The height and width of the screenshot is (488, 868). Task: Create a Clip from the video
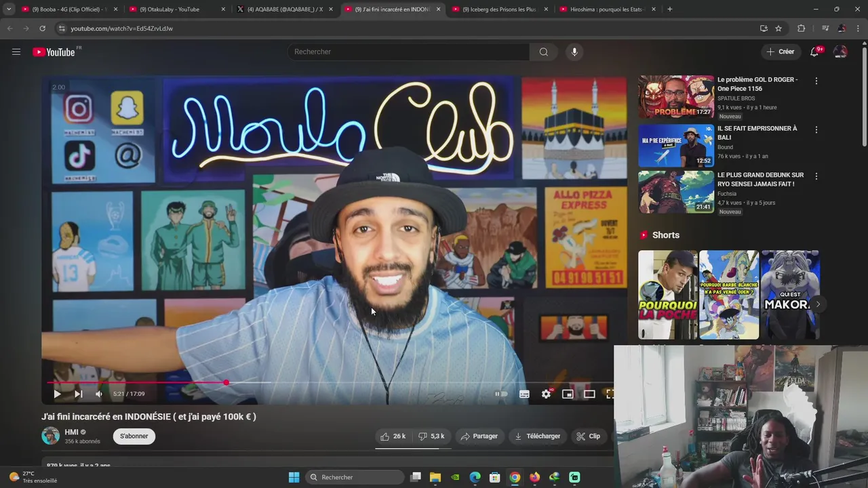[589, 436]
